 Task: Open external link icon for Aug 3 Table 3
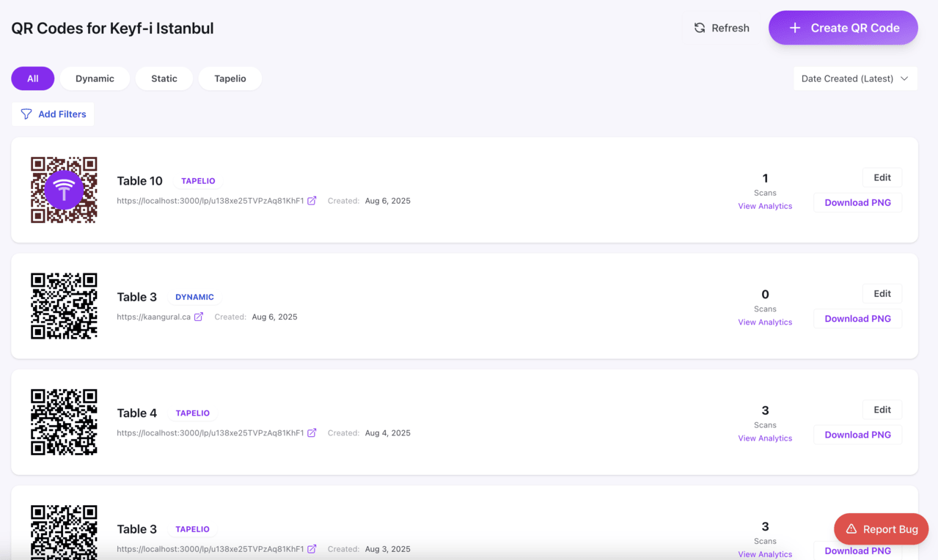312,549
